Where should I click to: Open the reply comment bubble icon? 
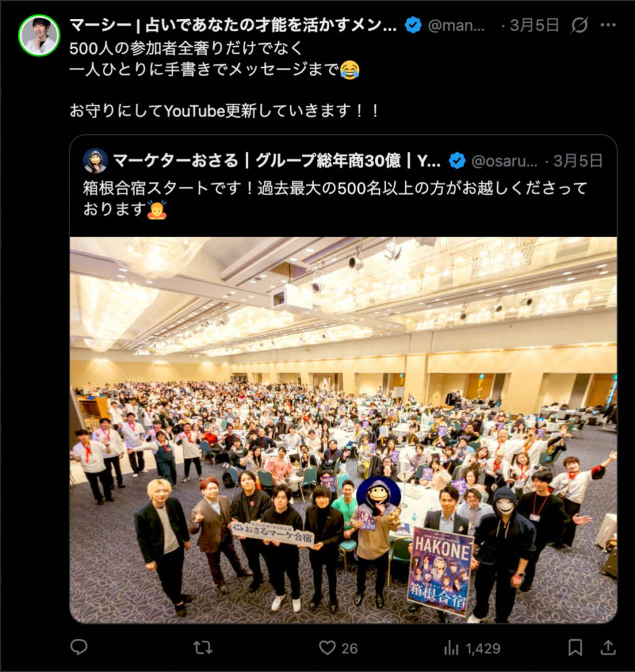click(79, 647)
